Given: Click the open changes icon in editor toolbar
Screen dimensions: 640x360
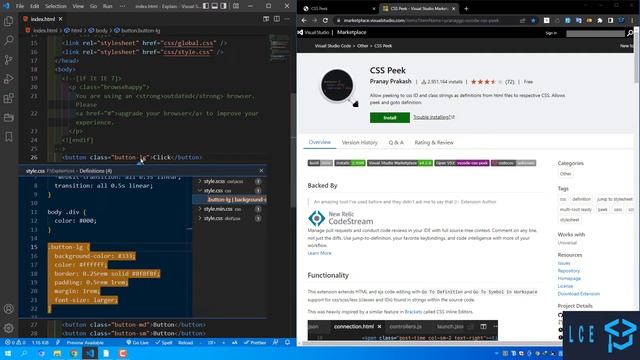Looking at the screenshot, I should 266,19.
